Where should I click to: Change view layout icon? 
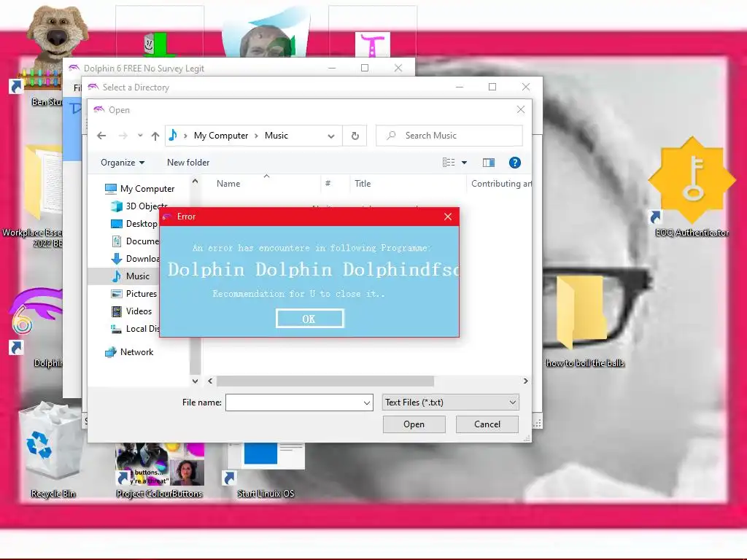point(449,163)
